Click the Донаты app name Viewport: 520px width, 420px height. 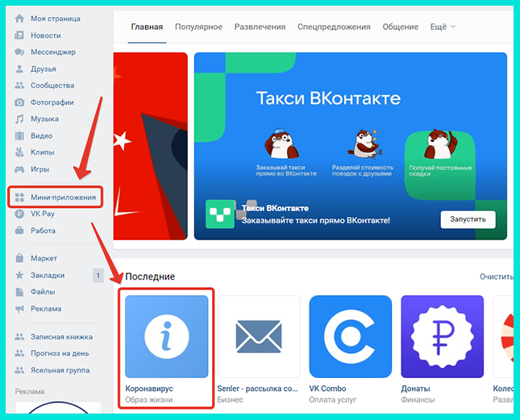pos(415,389)
